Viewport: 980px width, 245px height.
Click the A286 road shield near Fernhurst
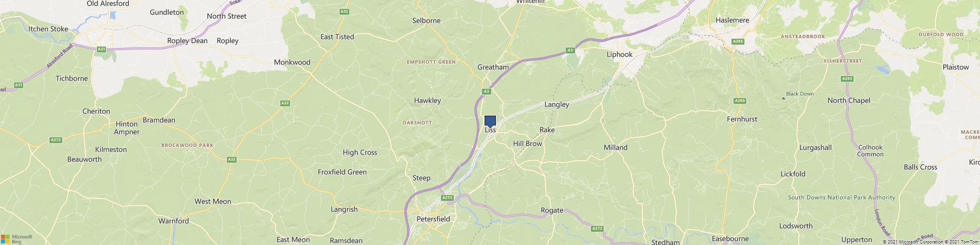pos(740,101)
